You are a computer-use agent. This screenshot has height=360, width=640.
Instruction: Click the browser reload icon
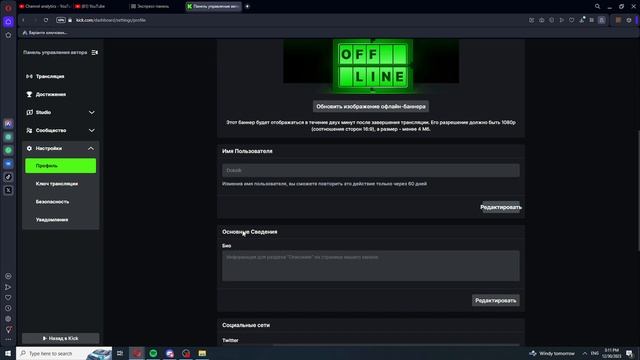coord(46,20)
